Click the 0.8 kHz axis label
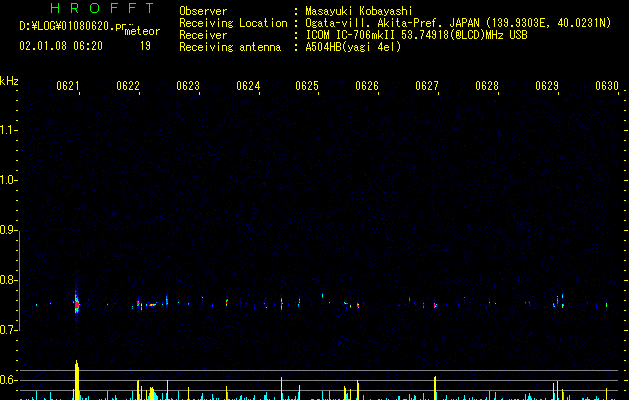The width and height of the screenshot is (629, 400). 8,280
